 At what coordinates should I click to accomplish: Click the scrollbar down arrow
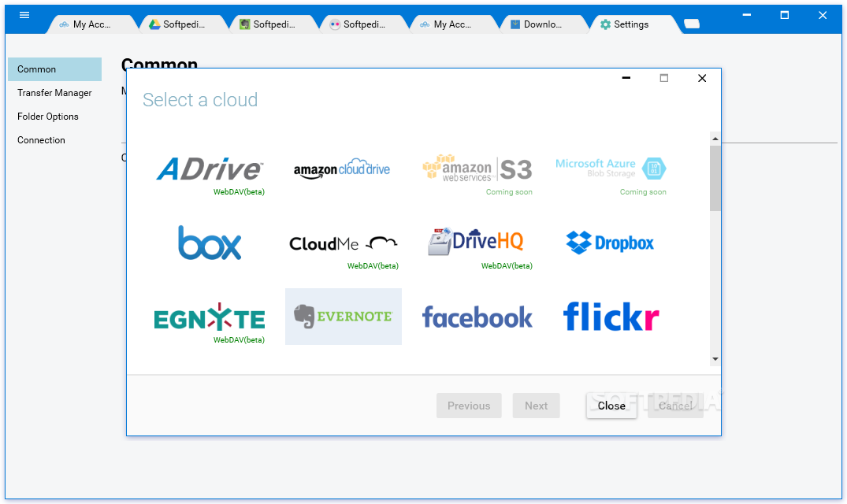click(x=715, y=359)
